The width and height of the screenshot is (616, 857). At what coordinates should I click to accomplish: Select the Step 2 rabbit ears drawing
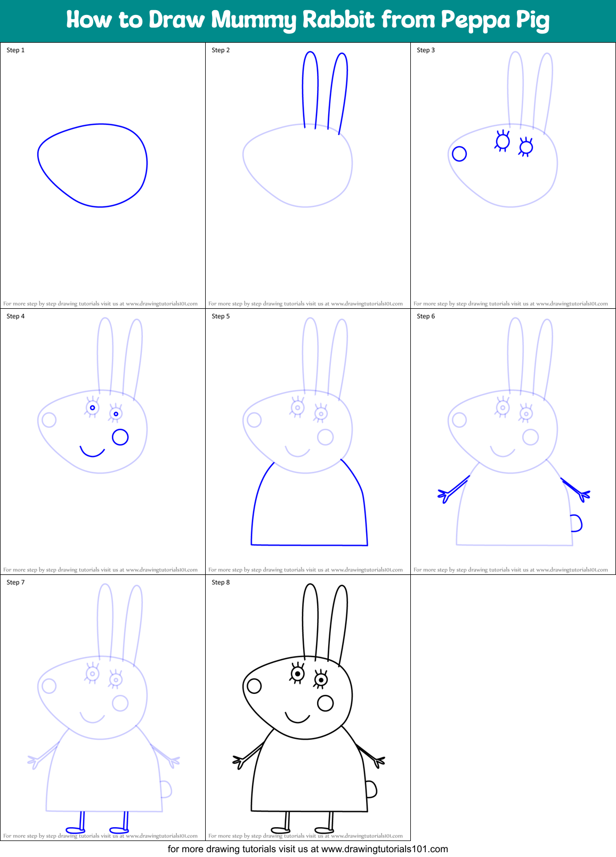(x=325, y=92)
